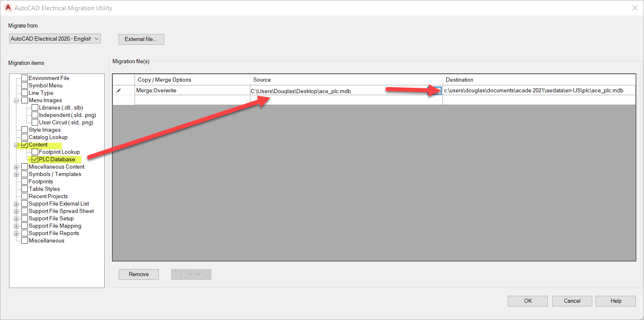Click the Destination column header

[x=539, y=80]
